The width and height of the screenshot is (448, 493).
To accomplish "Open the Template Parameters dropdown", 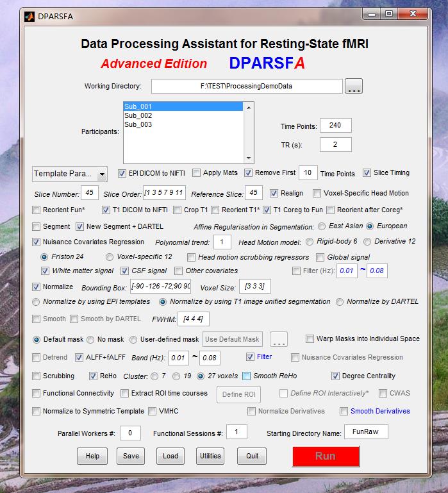I will tap(69, 174).
